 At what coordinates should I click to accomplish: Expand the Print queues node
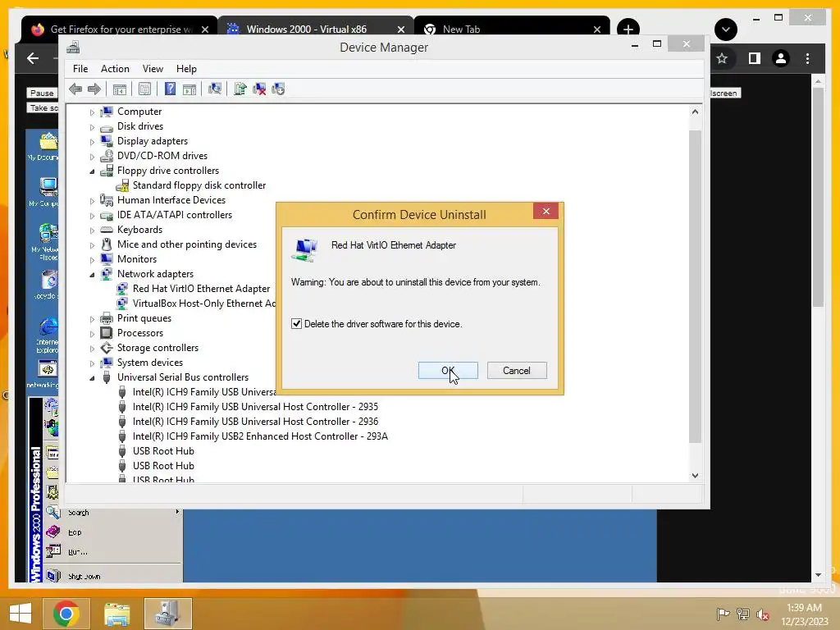pos(92,319)
